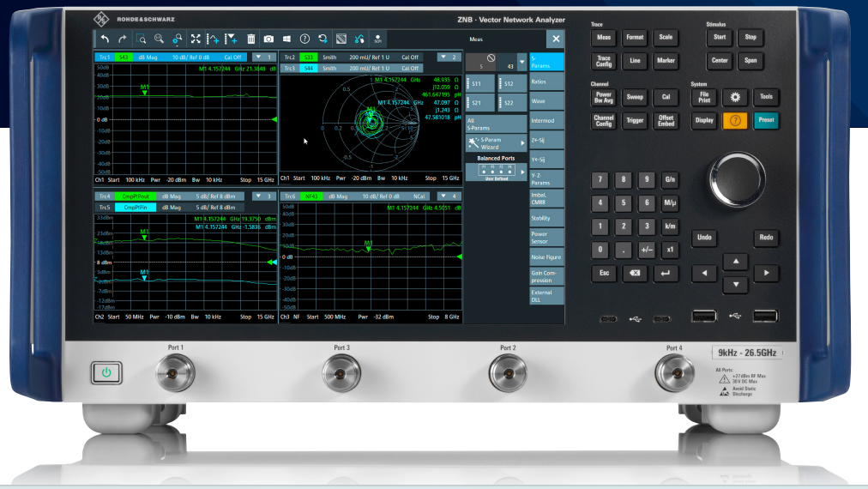
Task: Click the zoom select magnifier icon
Action: [x=141, y=39]
